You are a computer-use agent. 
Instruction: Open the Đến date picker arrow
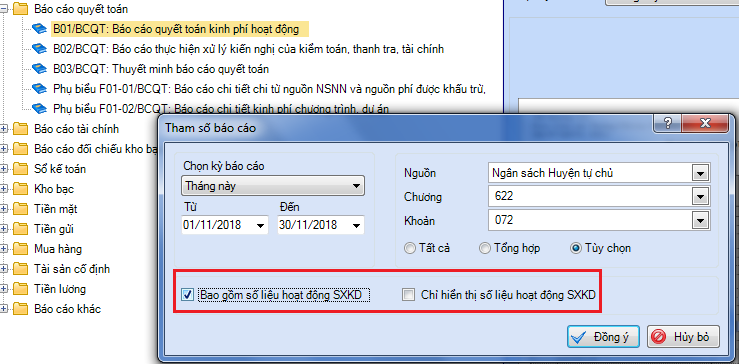356,226
